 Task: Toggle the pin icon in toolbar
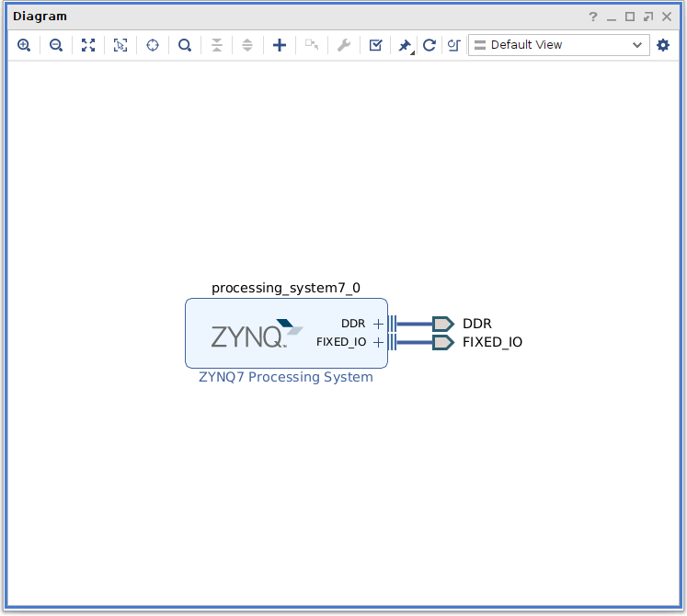(x=405, y=45)
